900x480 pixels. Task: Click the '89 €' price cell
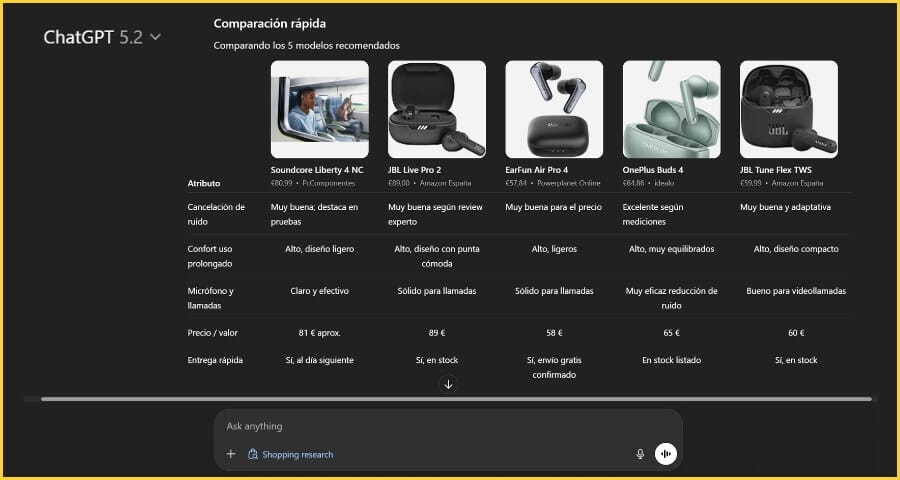[437, 333]
